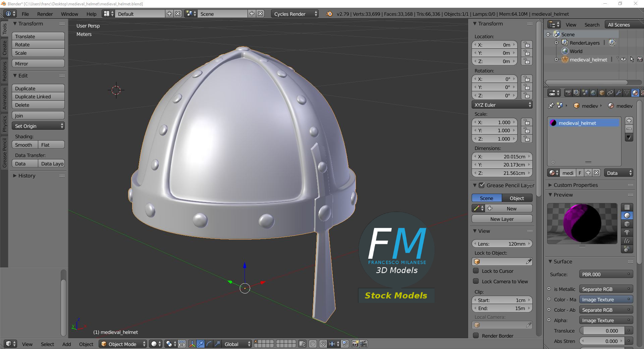
Task: Click the World globe properties tab icon
Action: point(593,93)
